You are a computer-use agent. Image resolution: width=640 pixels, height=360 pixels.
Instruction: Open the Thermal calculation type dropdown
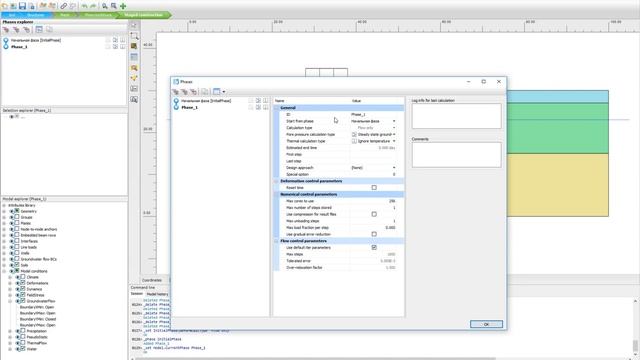[394, 141]
